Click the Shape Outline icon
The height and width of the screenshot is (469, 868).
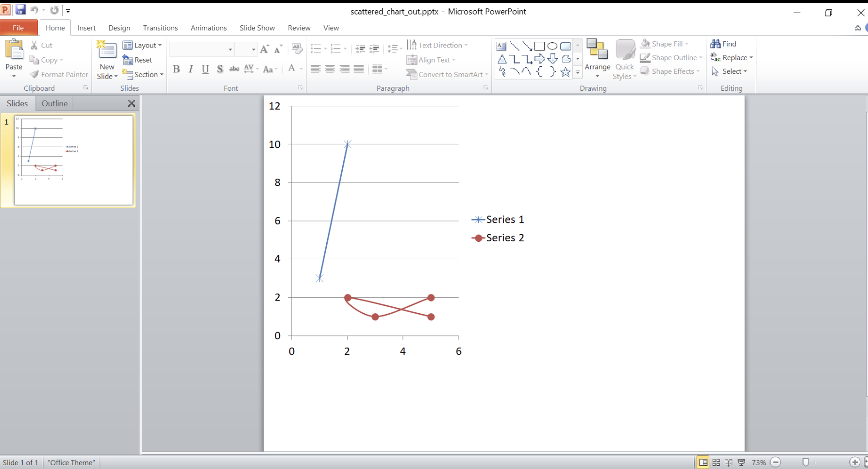click(645, 57)
